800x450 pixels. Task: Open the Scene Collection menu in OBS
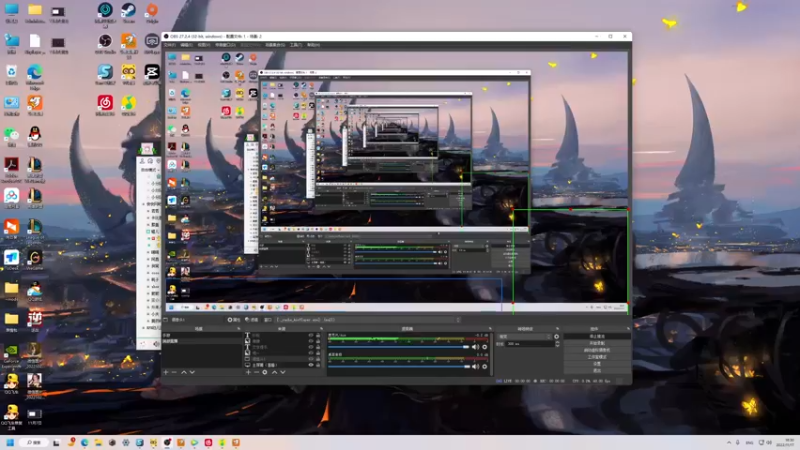[x=274, y=45]
